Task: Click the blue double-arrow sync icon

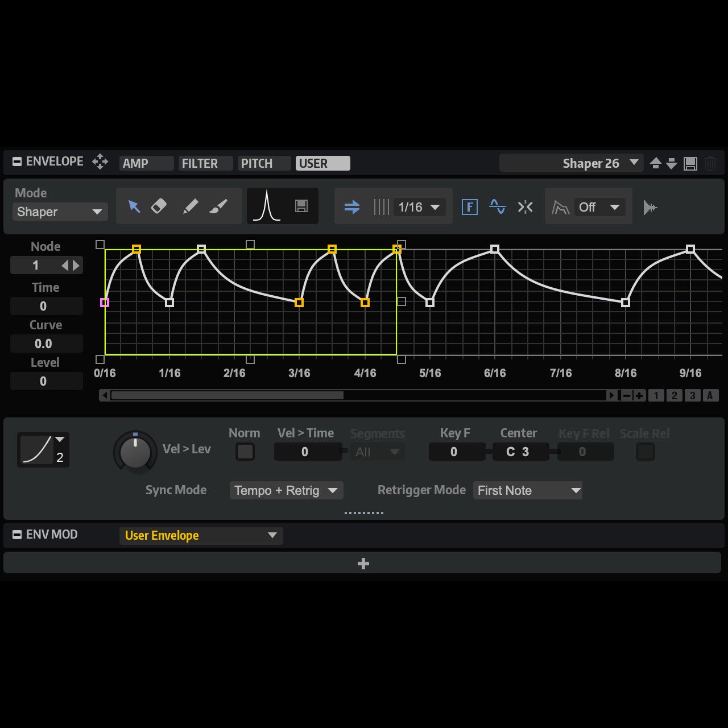Action: click(x=352, y=207)
